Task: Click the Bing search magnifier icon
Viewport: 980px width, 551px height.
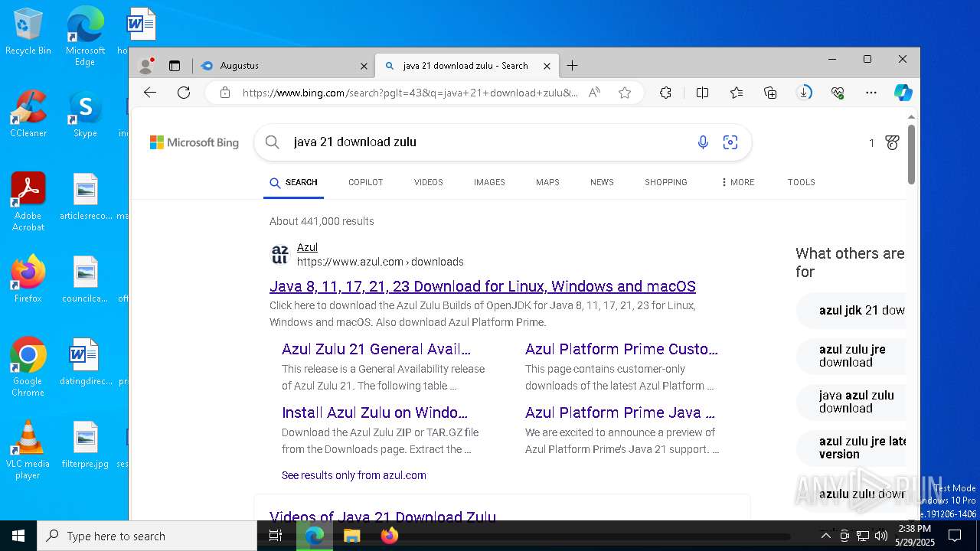Action: [272, 142]
